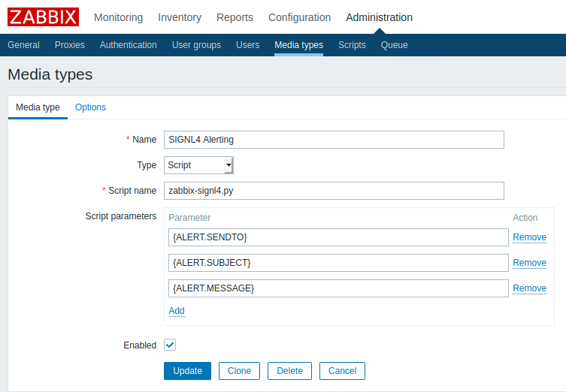This screenshot has height=392, width=566.
Task: Open the Monitoring menu
Action: tap(119, 17)
